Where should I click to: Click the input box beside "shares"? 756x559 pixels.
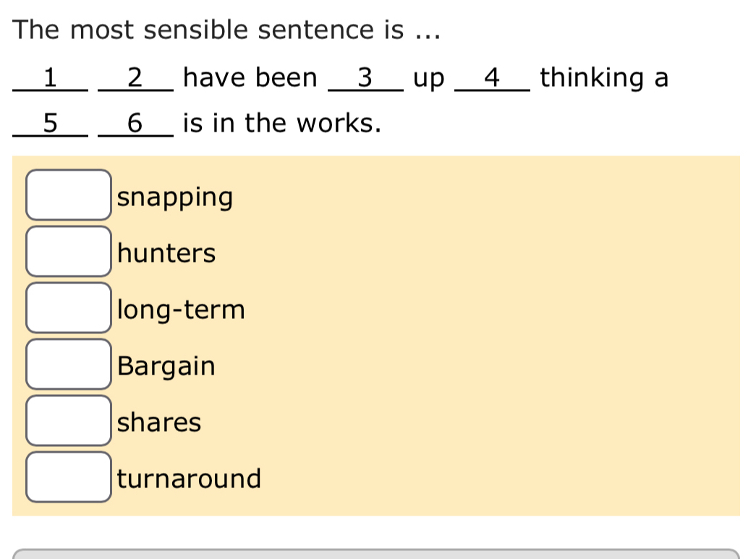tap(67, 422)
